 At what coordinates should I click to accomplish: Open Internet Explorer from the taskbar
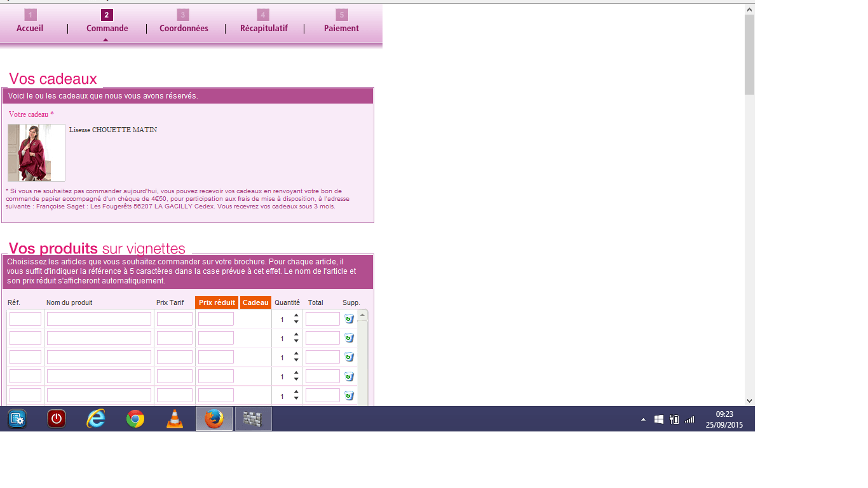tap(96, 419)
